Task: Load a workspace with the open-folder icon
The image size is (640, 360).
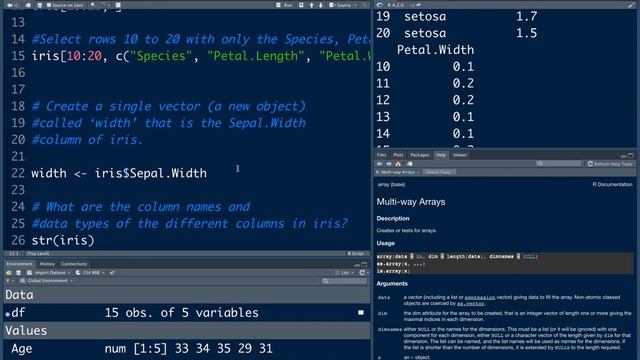Action: [9, 273]
